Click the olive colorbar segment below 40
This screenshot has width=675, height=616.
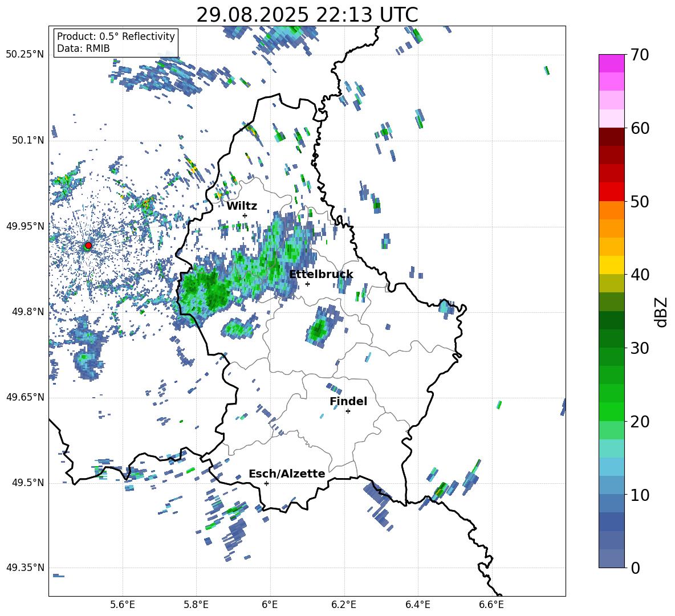click(x=611, y=283)
